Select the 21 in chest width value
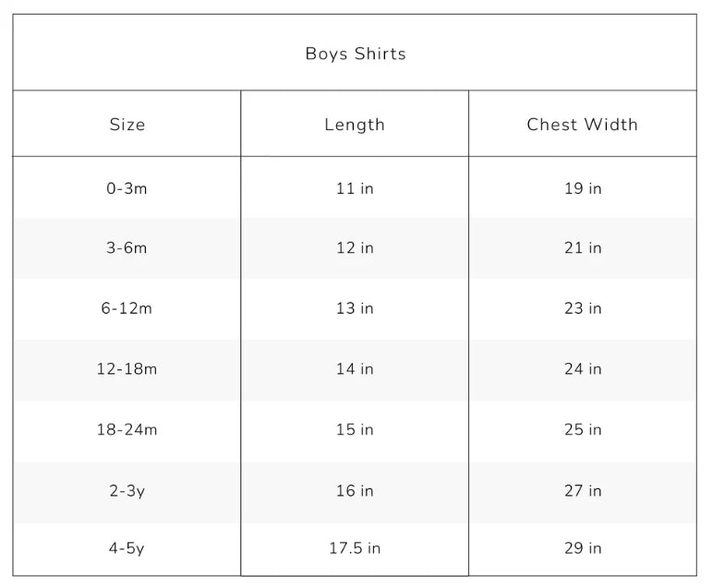 pos(583,248)
